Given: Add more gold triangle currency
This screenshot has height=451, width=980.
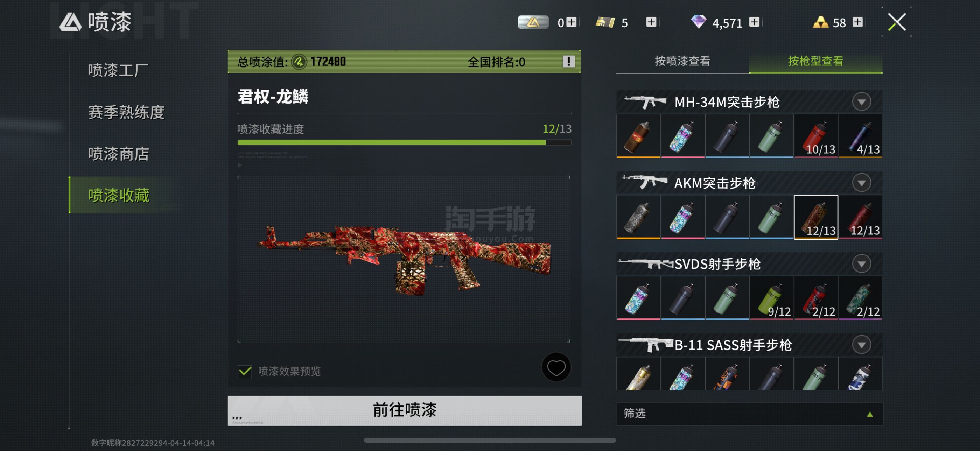Looking at the screenshot, I should 857,22.
